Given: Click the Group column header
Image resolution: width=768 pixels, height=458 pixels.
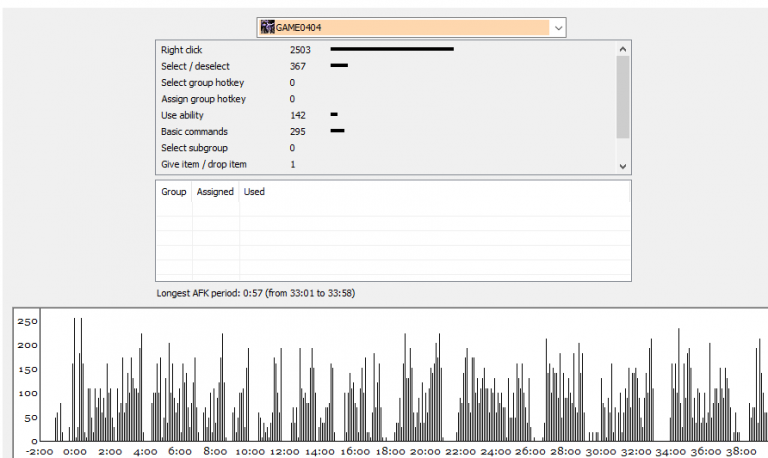Looking at the screenshot, I should click(174, 192).
